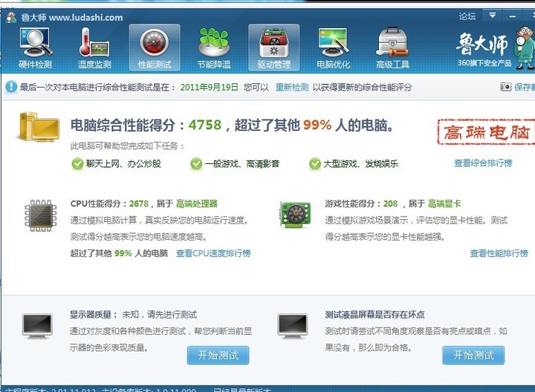The height and width of the screenshot is (392, 535).
Task: Open 查看CPU速度排行榜 ranking link
Action: click(213, 253)
